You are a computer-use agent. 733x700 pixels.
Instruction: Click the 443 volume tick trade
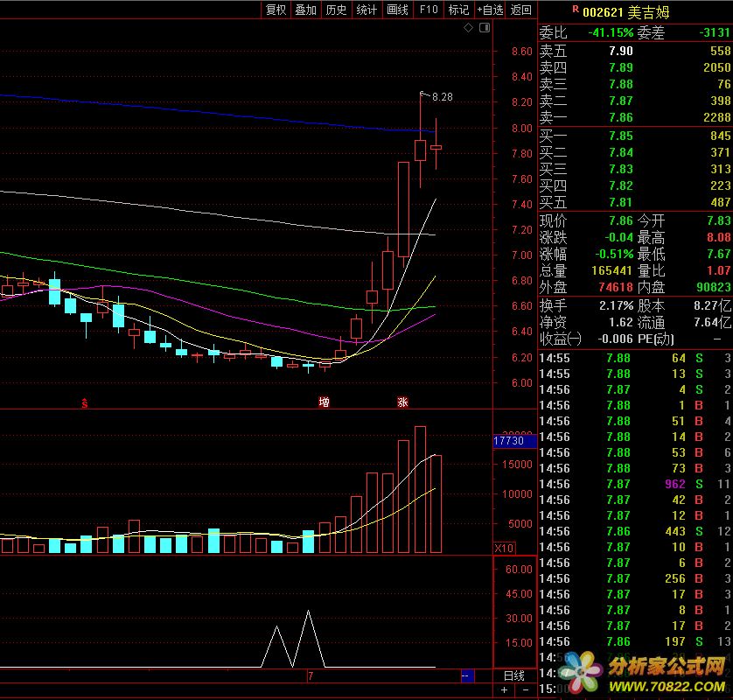675,531
